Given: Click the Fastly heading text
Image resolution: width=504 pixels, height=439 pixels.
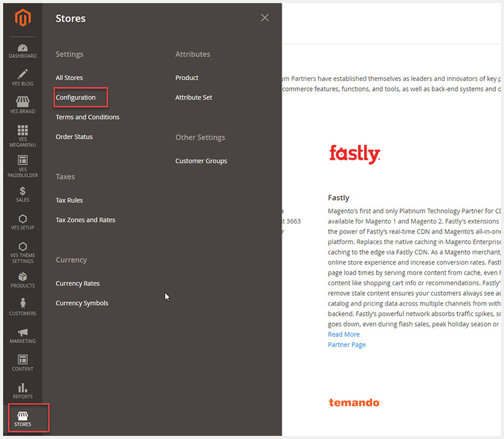Looking at the screenshot, I should click(x=338, y=198).
